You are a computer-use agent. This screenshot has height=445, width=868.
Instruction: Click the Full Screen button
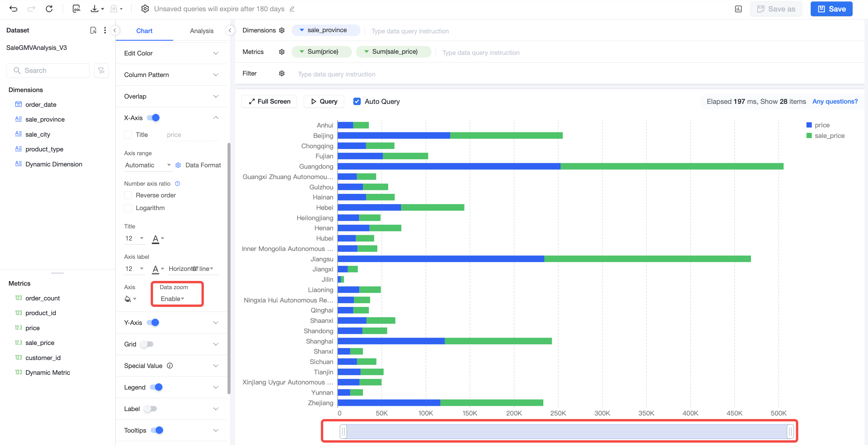click(269, 101)
